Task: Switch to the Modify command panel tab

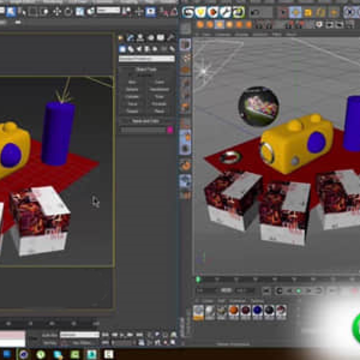Action: click(130, 38)
